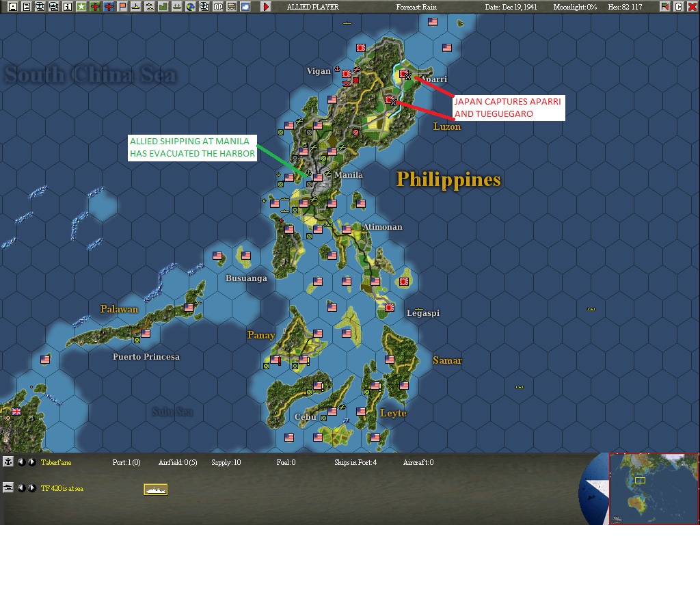Viewport: 700px width, 614px height.
Task: Select the yellow-framed ship silhouette of TF 420
Action: [x=156, y=490]
